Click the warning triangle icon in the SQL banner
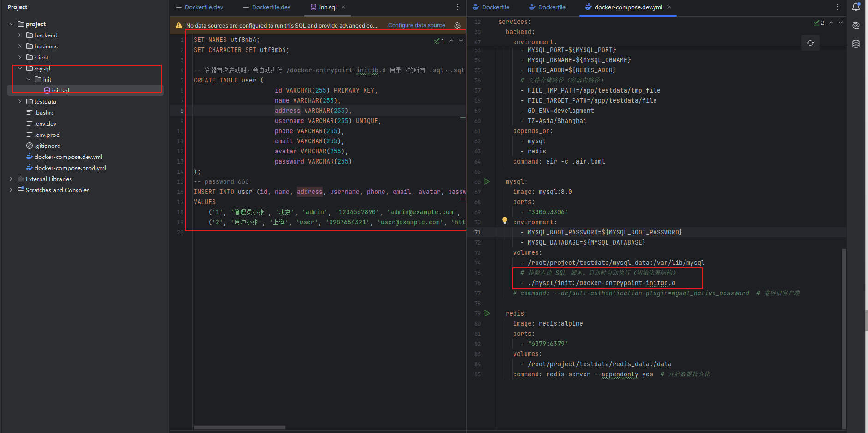This screenshot has width=868, height=433. pyautogui.click(x=179, y=25)
